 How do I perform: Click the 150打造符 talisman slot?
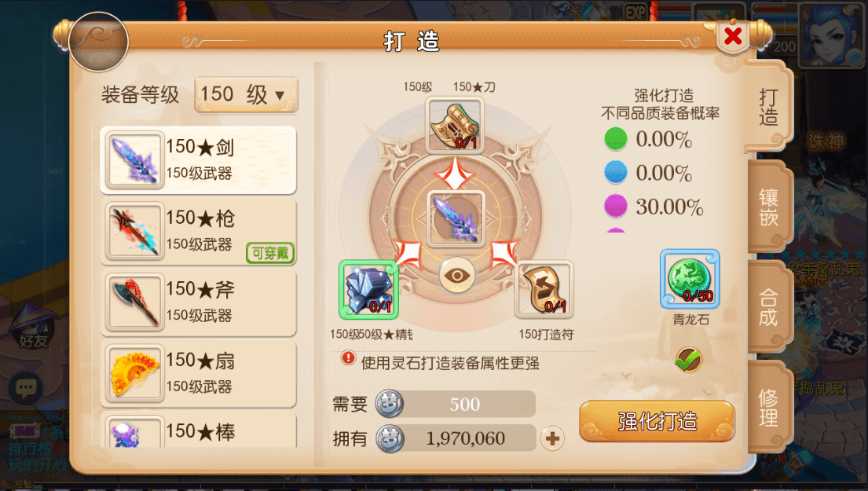544,290
